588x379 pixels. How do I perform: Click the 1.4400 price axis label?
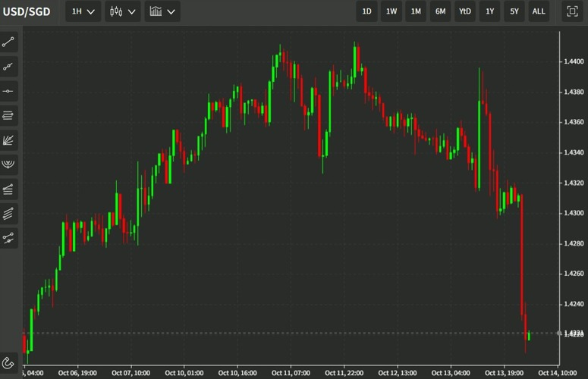(574, 61)
